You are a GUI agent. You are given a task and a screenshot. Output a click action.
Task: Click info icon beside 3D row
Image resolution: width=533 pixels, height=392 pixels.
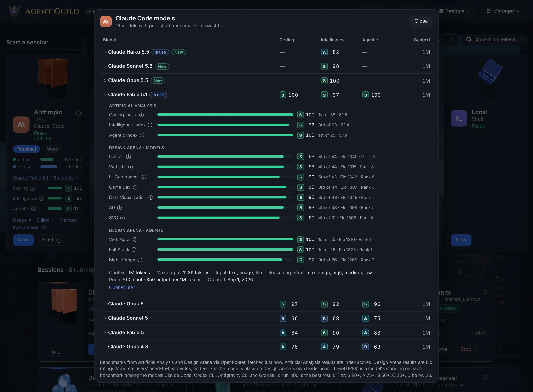click(119, 207)
